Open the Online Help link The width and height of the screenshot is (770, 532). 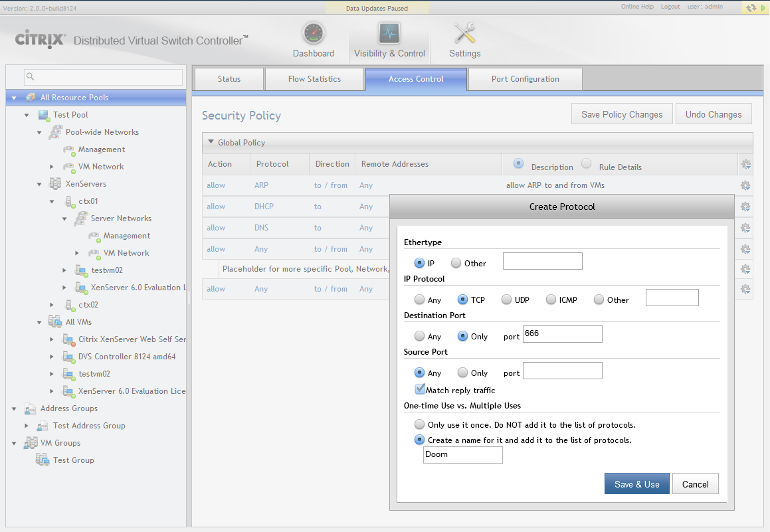tap(637, 7)
